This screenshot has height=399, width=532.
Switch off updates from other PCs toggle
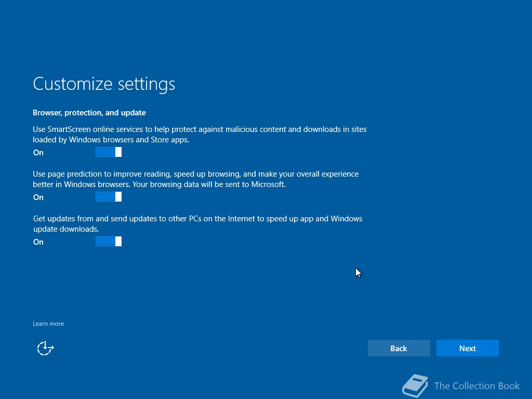[109, 242]
